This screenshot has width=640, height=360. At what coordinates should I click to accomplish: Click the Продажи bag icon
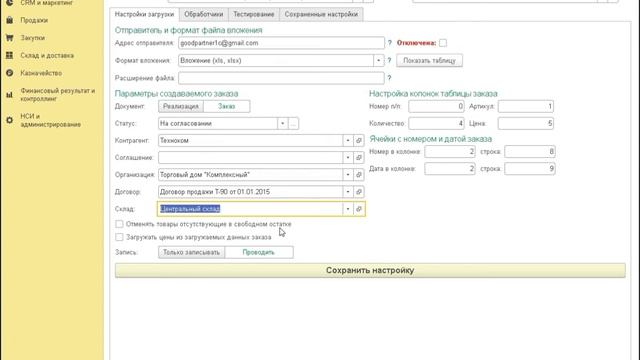[x=9, y=20]
